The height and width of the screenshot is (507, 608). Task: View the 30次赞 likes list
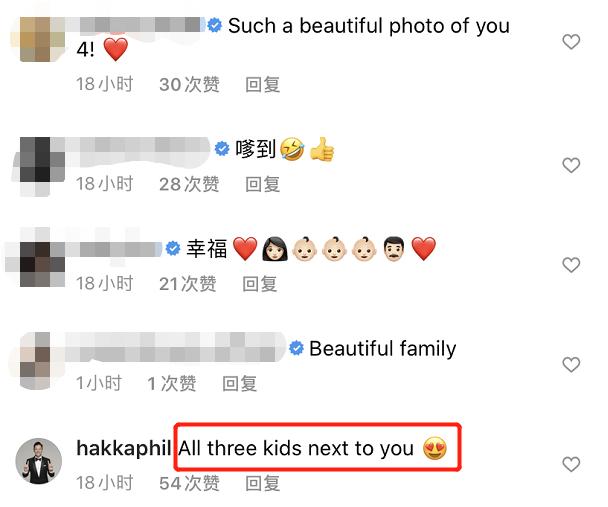tap(189, 84)
